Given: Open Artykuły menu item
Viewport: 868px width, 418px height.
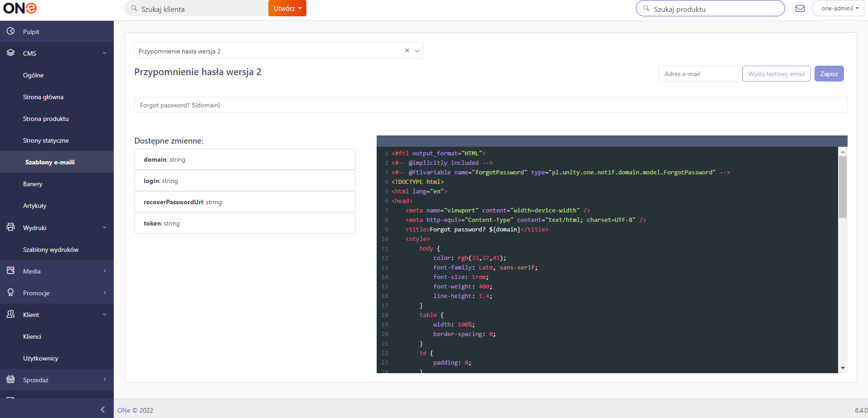Looking at the screenshot, I should click(35, 206).
